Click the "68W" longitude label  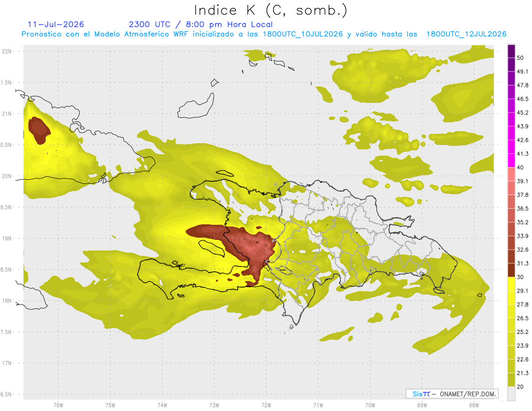474,405
